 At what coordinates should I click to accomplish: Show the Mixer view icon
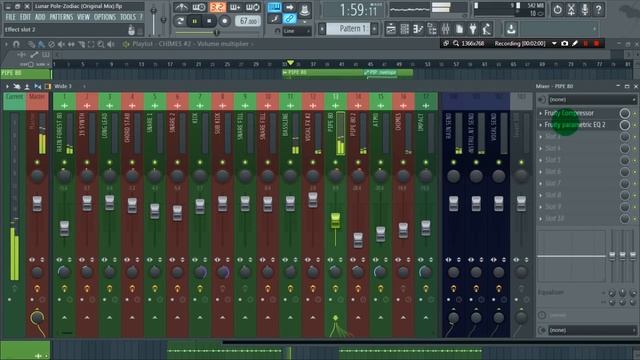click(x=445, y=29)
